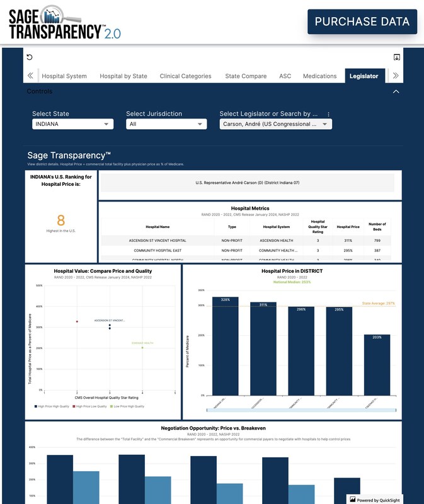The image size is (424, 504).
Task: Open the State Compare tab
Action: tap(246, 76)
